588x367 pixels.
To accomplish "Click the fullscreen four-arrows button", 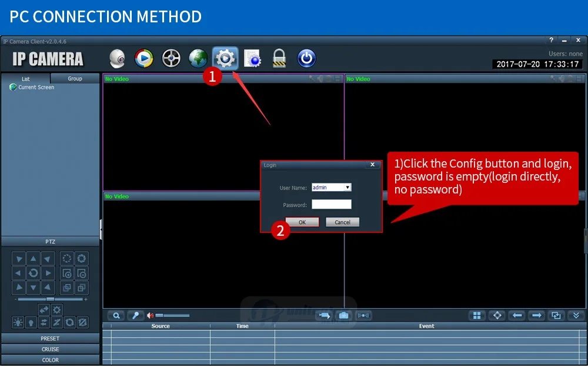I will click(x=497, y=316).
